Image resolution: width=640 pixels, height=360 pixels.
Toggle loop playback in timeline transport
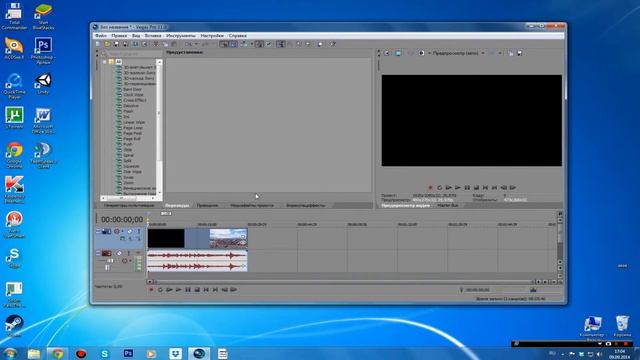[160, 290]
